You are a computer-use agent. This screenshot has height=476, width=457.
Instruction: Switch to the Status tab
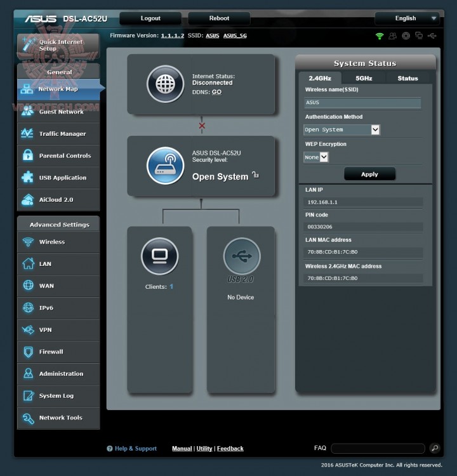point(407,78)
